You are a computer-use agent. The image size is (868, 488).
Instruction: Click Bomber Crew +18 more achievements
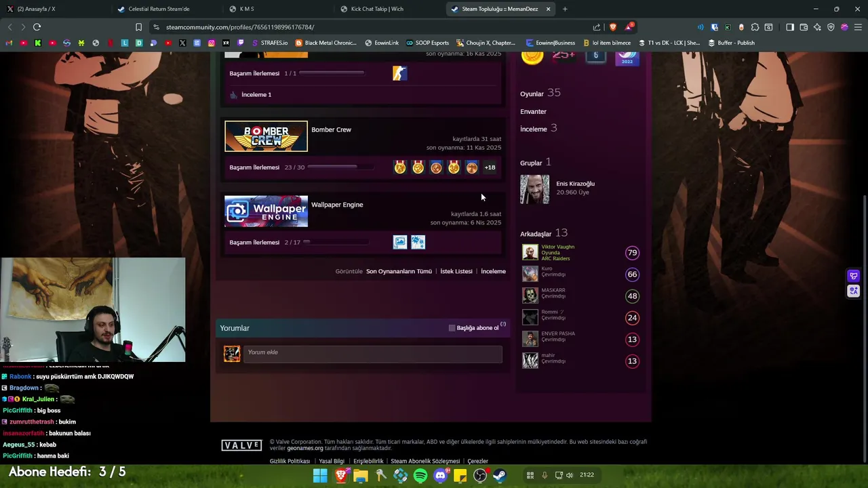tap(490, 167)
